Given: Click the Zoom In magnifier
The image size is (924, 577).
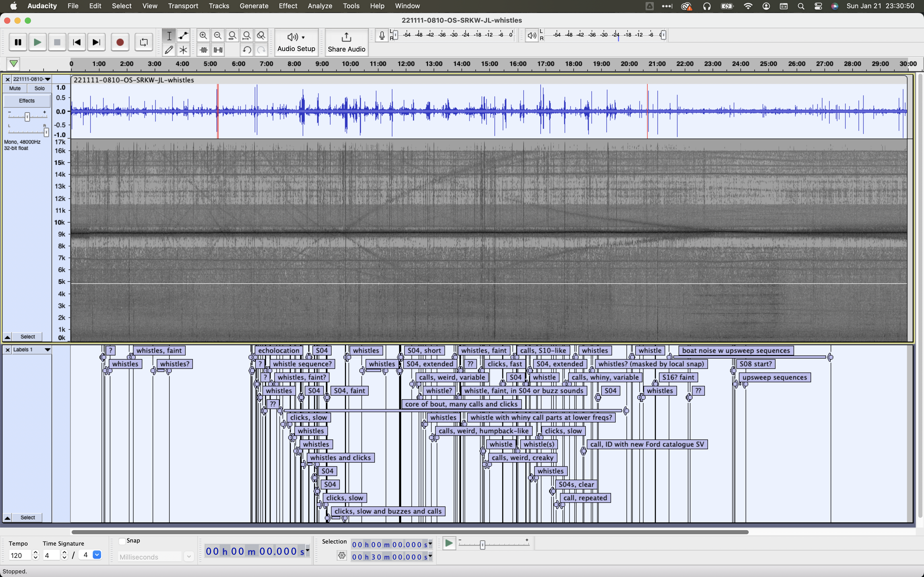Looking at the screenshot, I should click(x=203, y=36).
